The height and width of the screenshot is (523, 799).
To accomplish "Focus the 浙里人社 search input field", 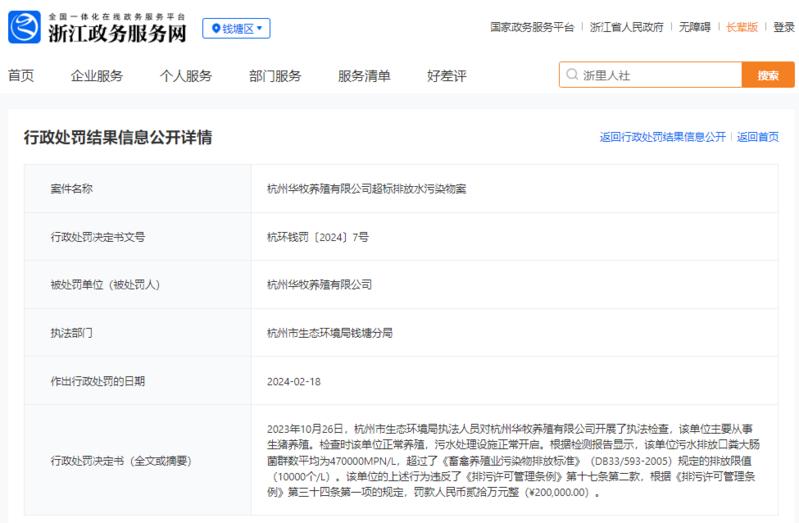I will coord(650,75).
